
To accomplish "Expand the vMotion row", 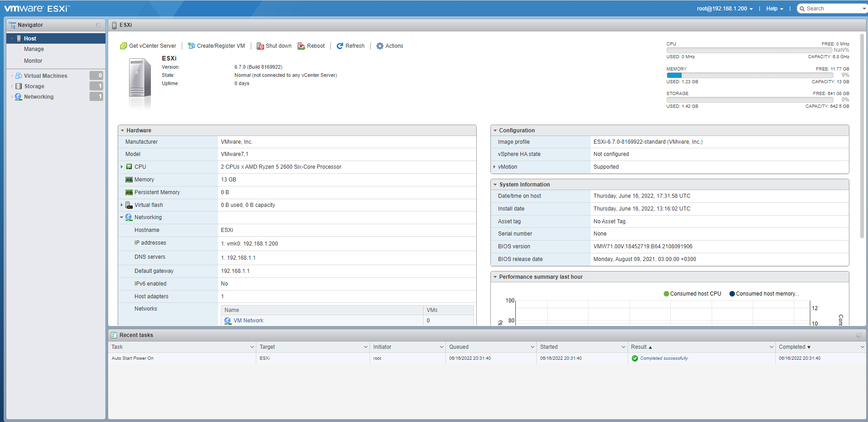I will click(494, 167).
